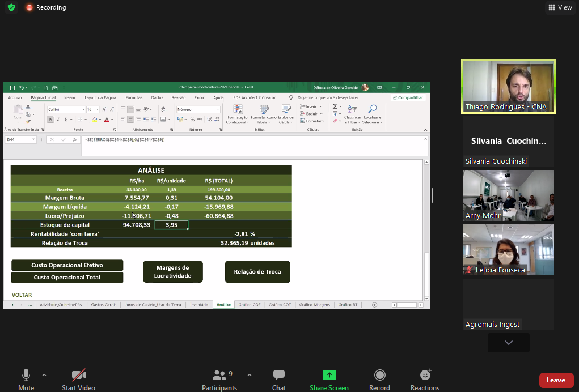Image resolution: width=579 pixels, height=392 pixels.
Task: Open the Calibri font name dropdown
Action: 83,109
